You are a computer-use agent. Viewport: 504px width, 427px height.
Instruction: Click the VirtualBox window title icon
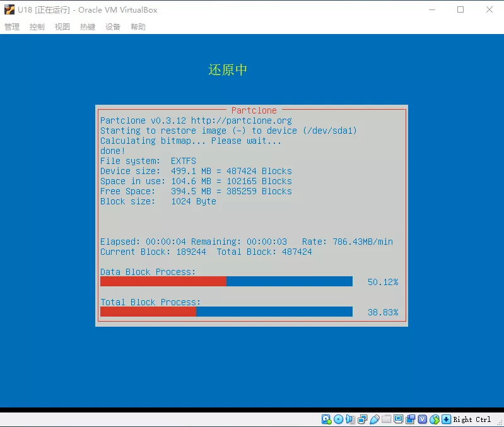(9, 9)
